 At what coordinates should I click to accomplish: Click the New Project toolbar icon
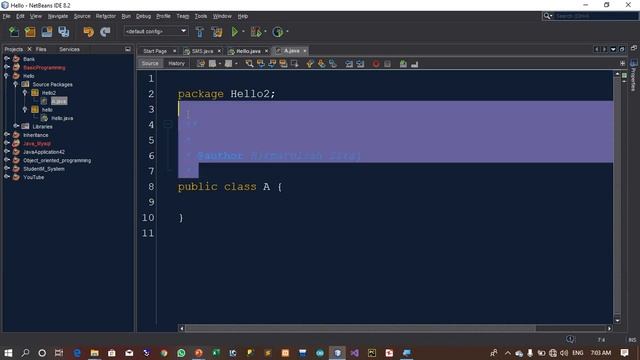coord(30,32)
